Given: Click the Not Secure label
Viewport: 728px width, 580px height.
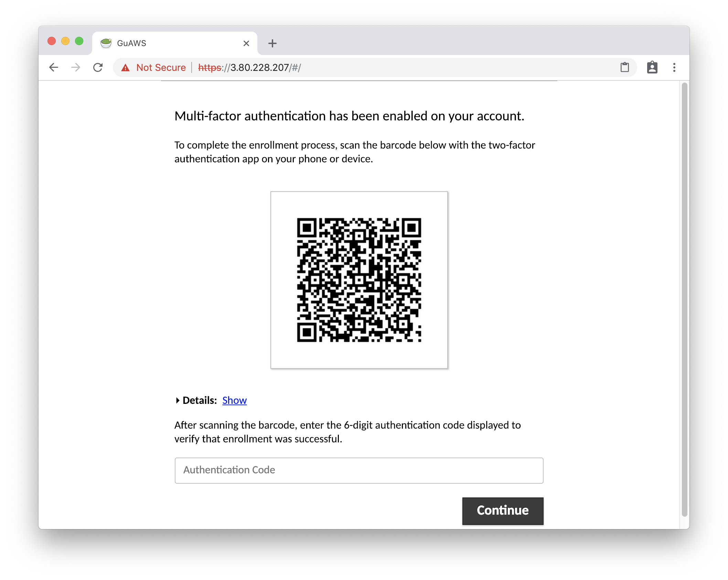Looking at the screenshot, I should (x=161, y=68).
